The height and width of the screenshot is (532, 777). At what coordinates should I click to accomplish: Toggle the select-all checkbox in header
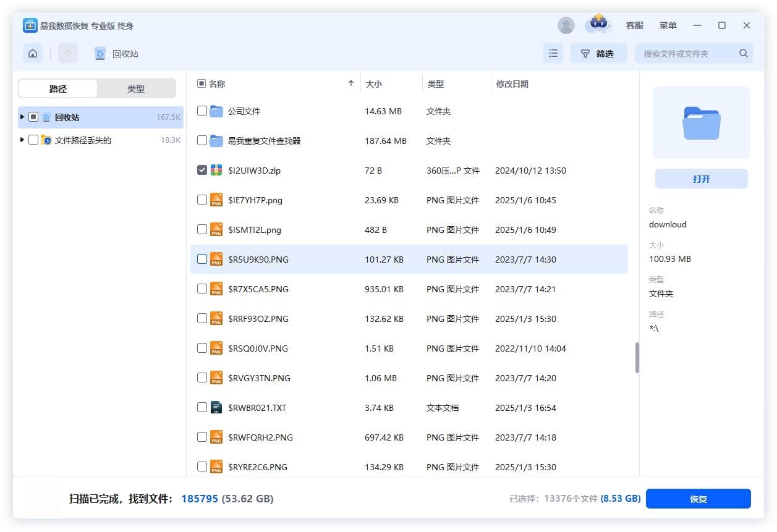pos(201,83)
